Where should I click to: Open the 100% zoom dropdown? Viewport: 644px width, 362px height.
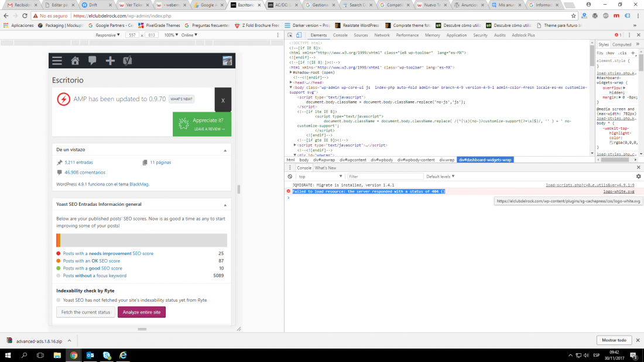point(171,35)
